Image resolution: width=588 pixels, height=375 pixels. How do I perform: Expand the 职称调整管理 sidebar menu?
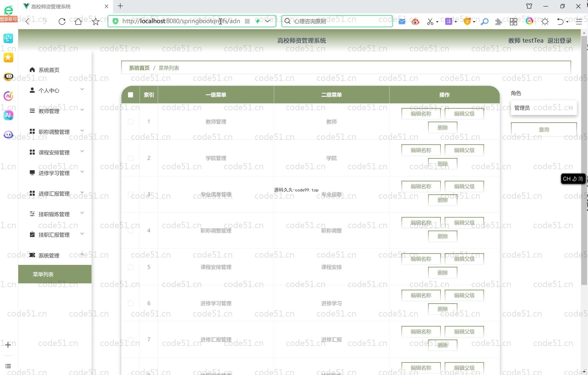[55, 132]
